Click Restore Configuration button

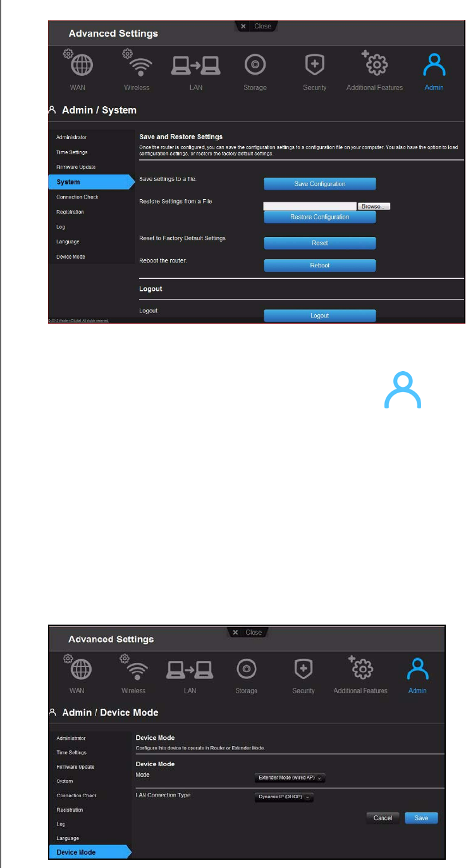point(320,217)
